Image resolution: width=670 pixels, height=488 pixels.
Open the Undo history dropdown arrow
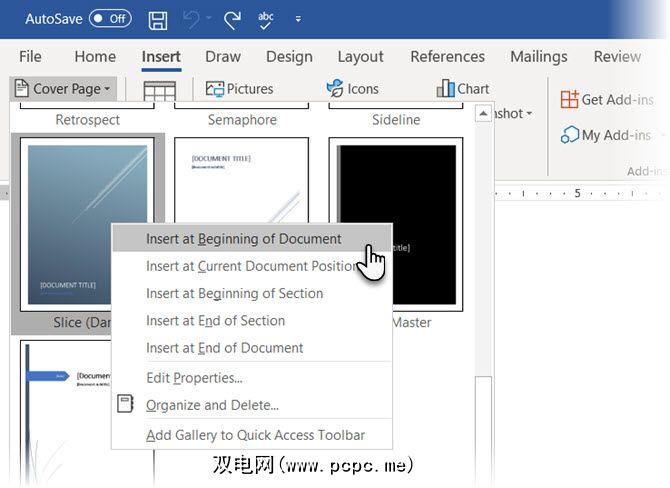point(209,18)
